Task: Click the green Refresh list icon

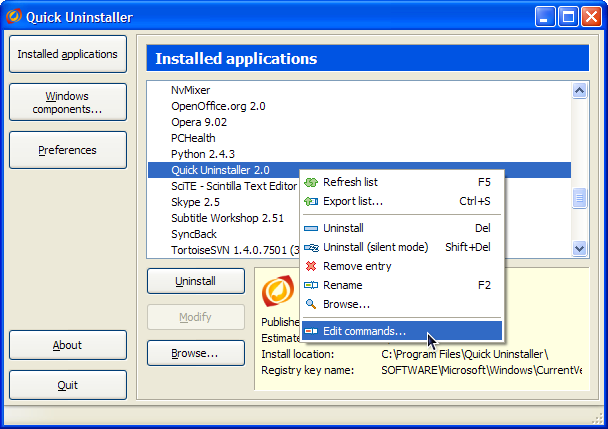Action: click(311, 182)
